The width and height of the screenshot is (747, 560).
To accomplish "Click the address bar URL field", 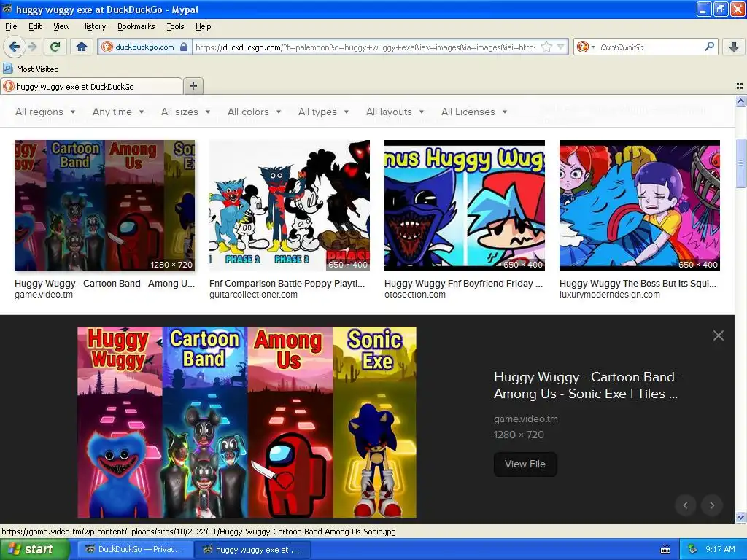I will point(365,47).
